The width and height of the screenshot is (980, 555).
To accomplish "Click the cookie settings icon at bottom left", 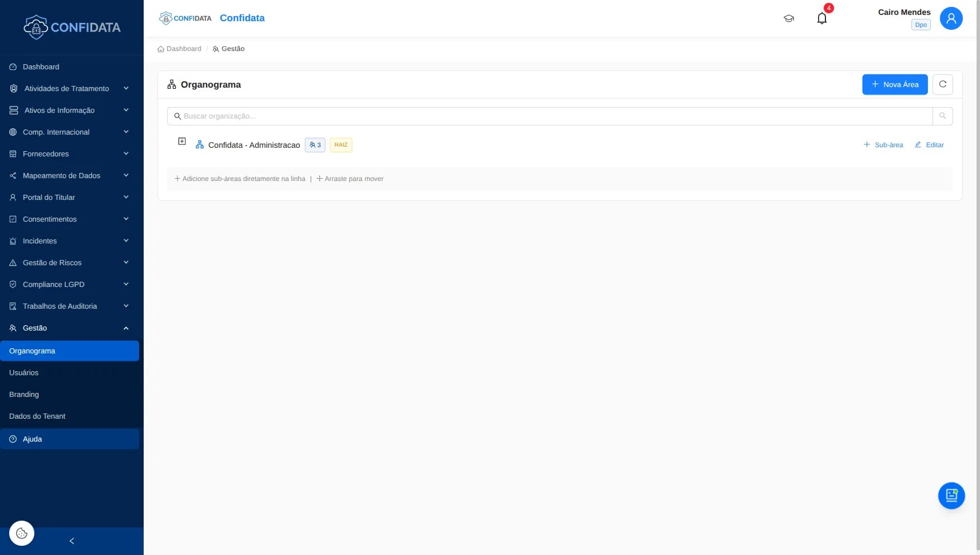I will point(21,533).
